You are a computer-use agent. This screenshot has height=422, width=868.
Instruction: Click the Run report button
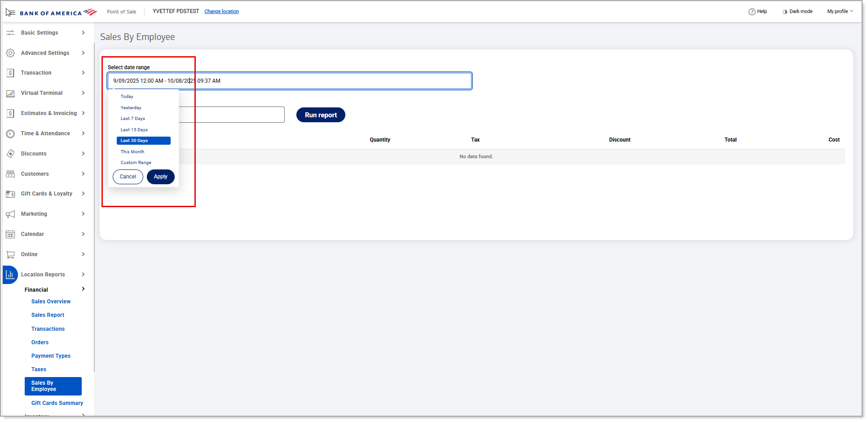(321, 115)
